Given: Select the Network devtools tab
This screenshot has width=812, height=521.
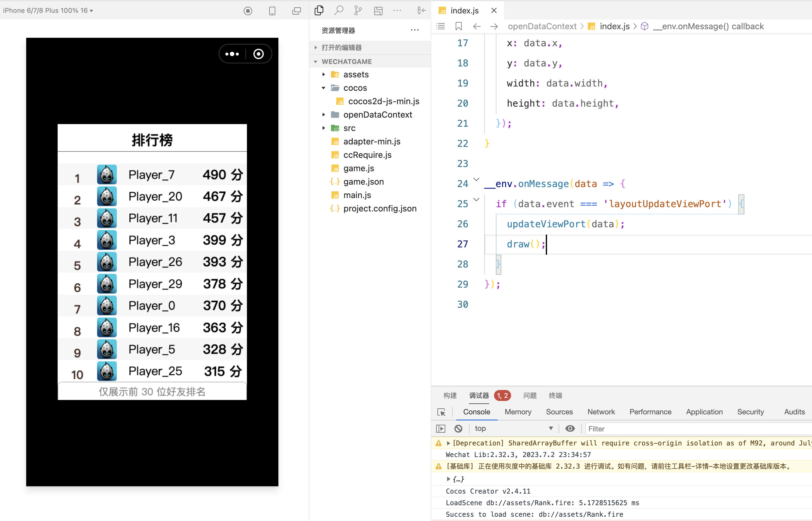Looking at the screenshot, I should click(601, 412).
